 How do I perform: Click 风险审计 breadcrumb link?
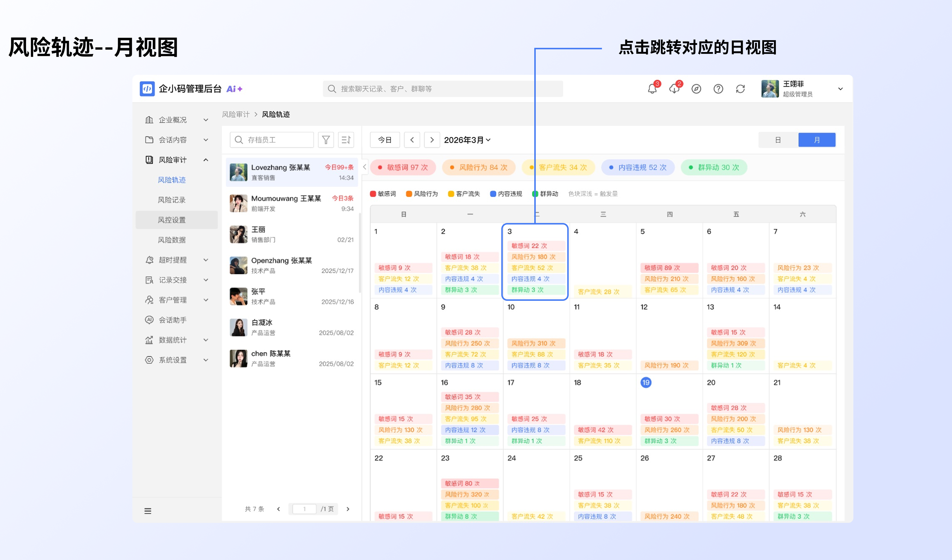236,114
